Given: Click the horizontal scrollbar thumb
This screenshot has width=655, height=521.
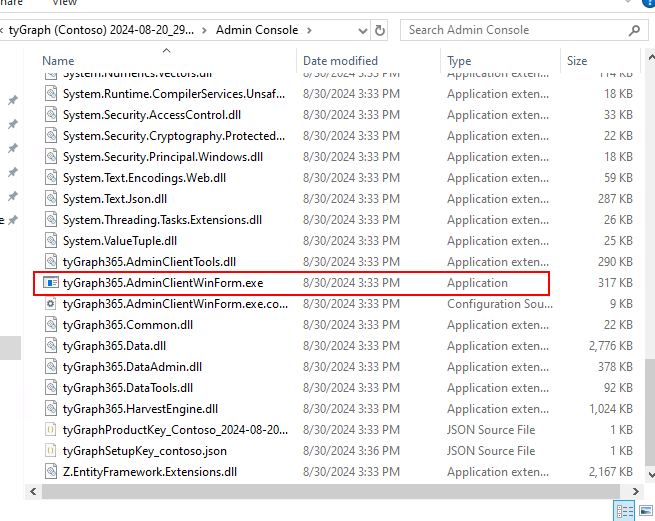Looking at the screenshot, I should tap(331, 491).
